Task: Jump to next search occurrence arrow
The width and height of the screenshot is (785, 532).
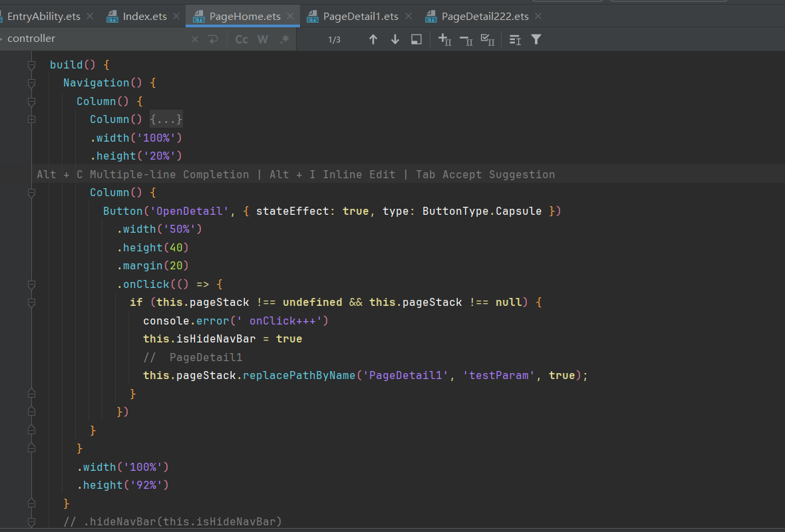Action: click(x=395, y=40)
